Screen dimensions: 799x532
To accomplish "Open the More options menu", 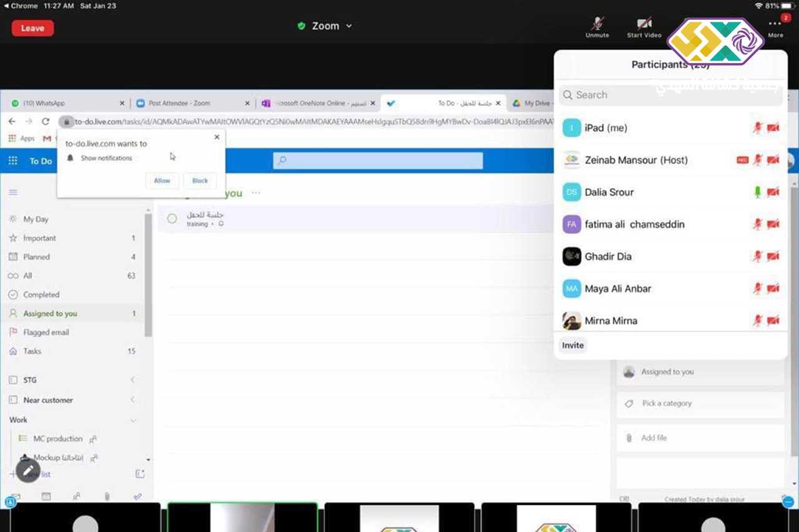I will pyautogui.click(x=775, y=25).
